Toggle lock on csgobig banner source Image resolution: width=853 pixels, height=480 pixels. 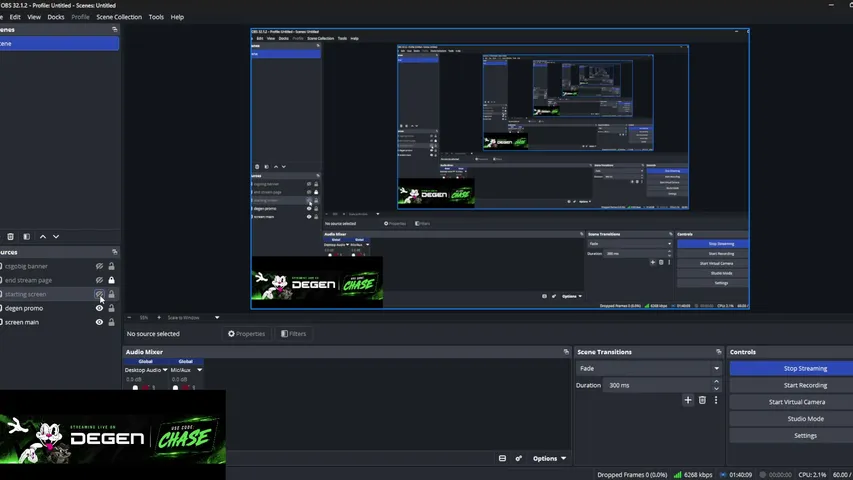(x=112, y=266)
